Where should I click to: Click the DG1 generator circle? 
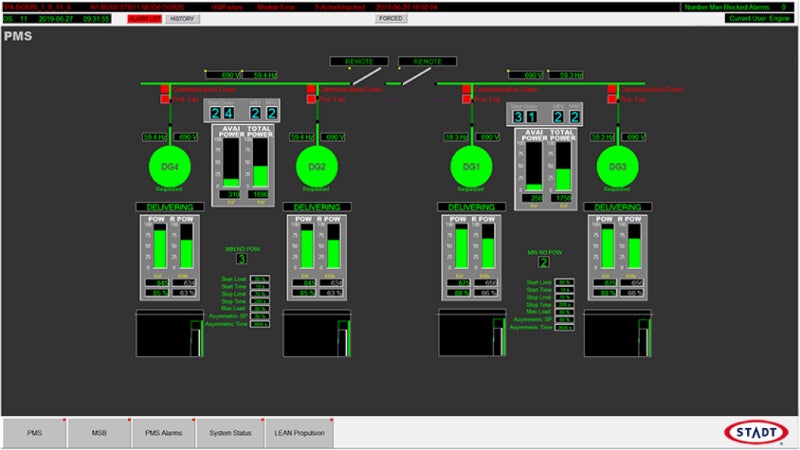471,164
